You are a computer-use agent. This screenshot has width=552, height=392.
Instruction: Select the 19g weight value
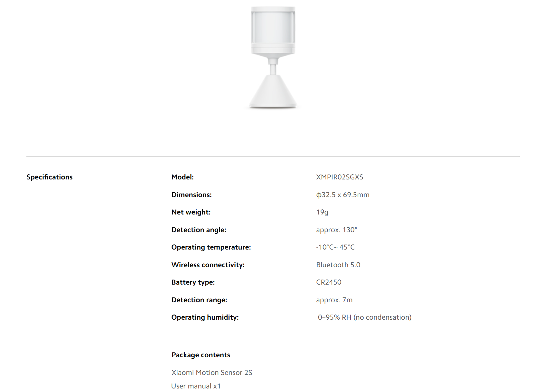[x=322, y=212]
